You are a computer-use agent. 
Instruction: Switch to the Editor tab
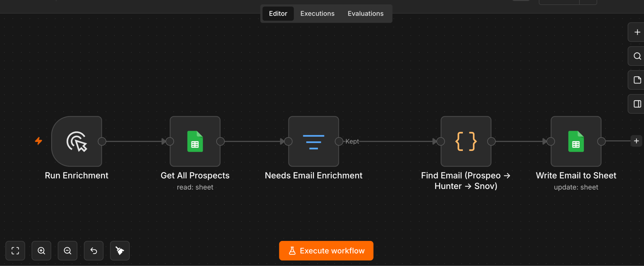tap(278, 13)
